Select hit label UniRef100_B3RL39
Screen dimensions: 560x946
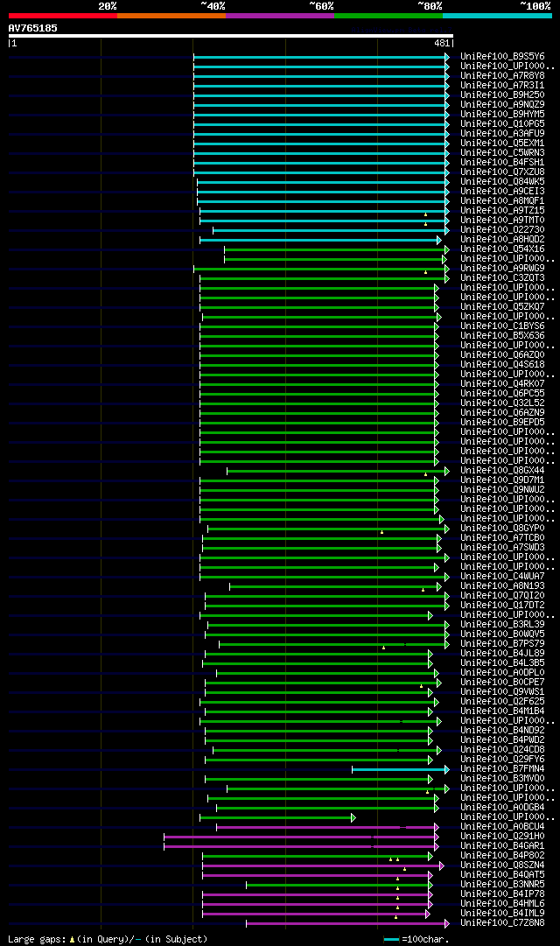pos(502,625)
